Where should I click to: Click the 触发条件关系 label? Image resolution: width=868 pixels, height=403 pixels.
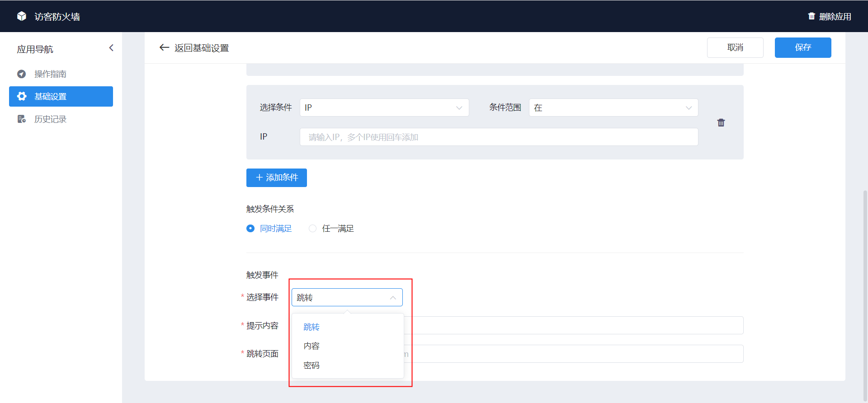click(270, 209)
